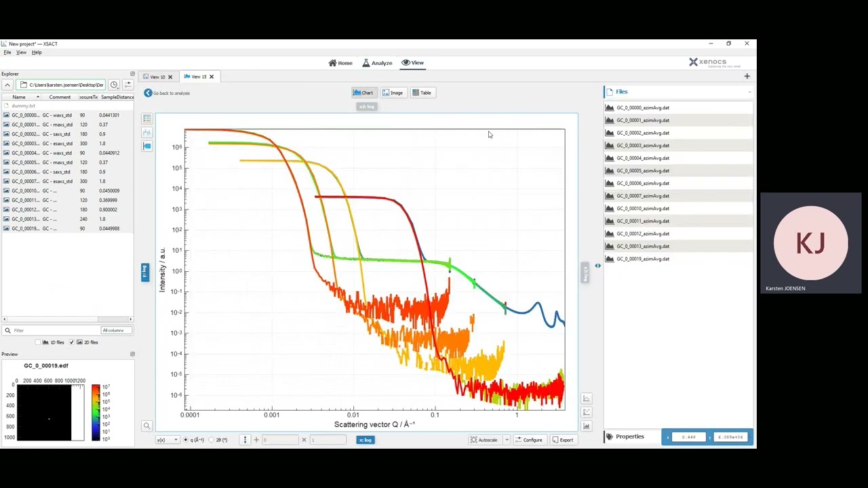Viewport: 868px width, 488px height.
Task: Uncheck the 2D files checkbox
Action: click(71, 342)
